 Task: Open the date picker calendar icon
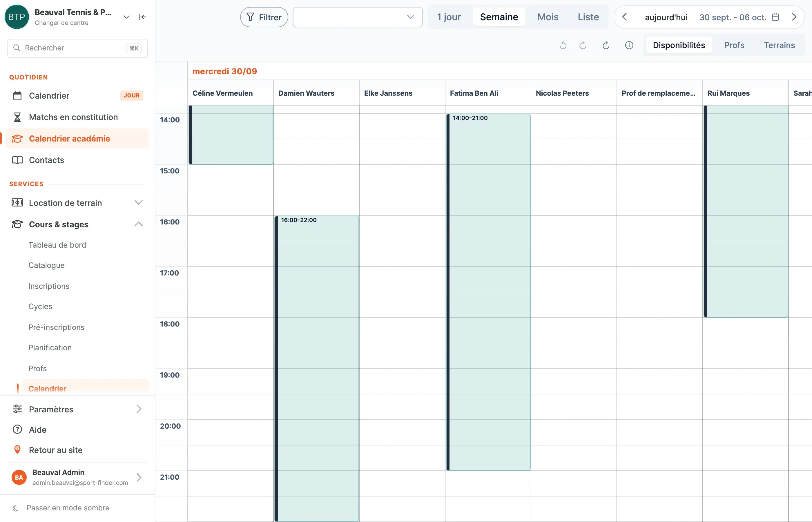coord(775,17)
